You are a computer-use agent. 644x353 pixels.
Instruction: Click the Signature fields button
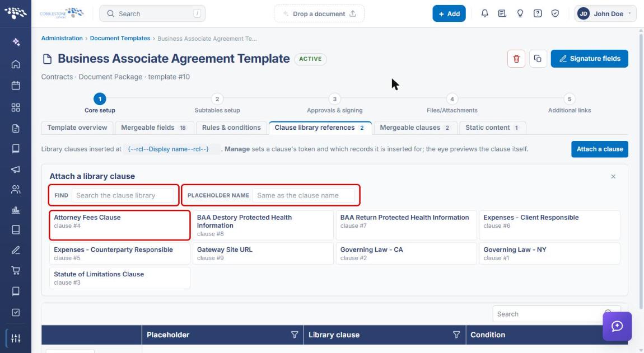(589, 59)
